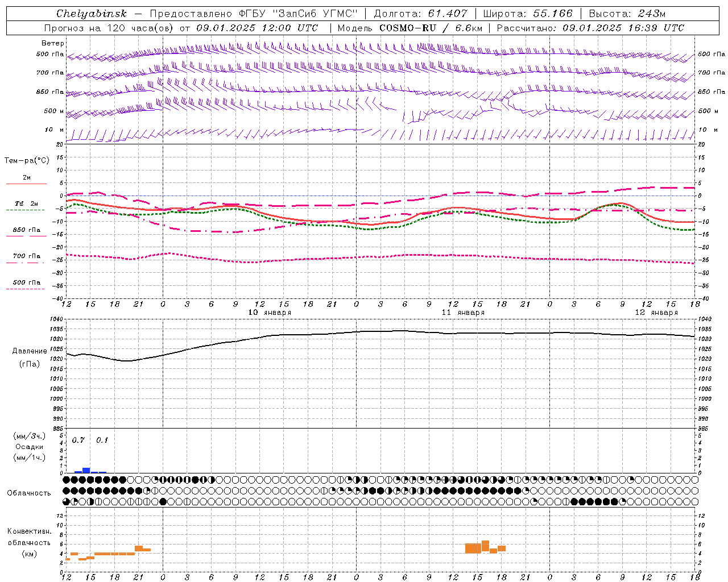Click the Облачность cloud cover label
Viewport: 728px width, 582px height.
[29, 493]
